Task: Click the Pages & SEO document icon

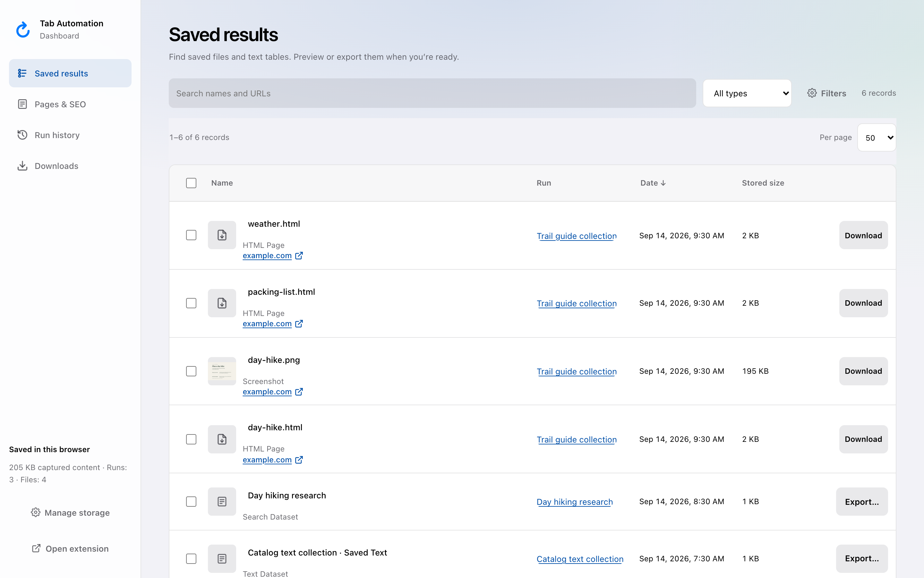Action: click(22, 104)
